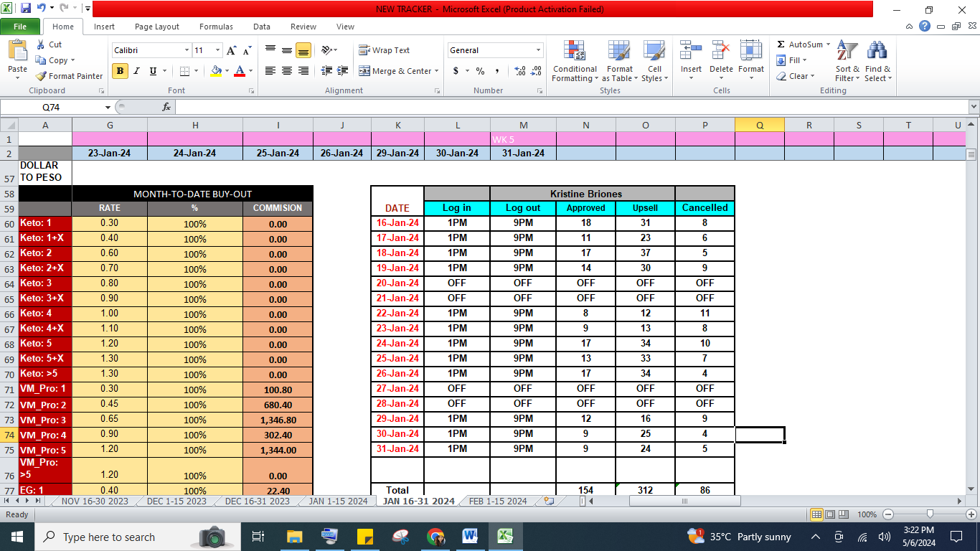The height and width of the screenshot is (551, 980).
Task: Apply Accounting Number Format dollar sign
Action: pyautogui.click(x=456, y=71)
